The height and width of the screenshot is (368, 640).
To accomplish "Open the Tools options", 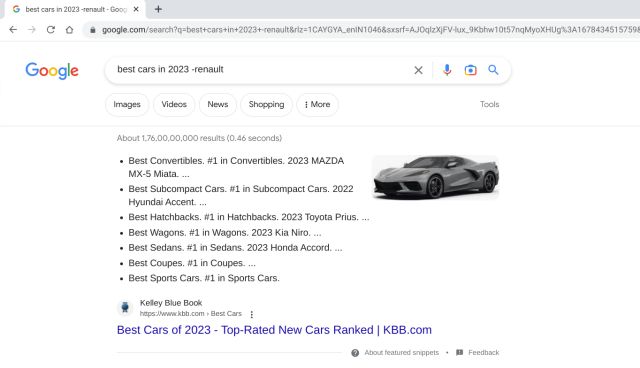I will 489,104.
